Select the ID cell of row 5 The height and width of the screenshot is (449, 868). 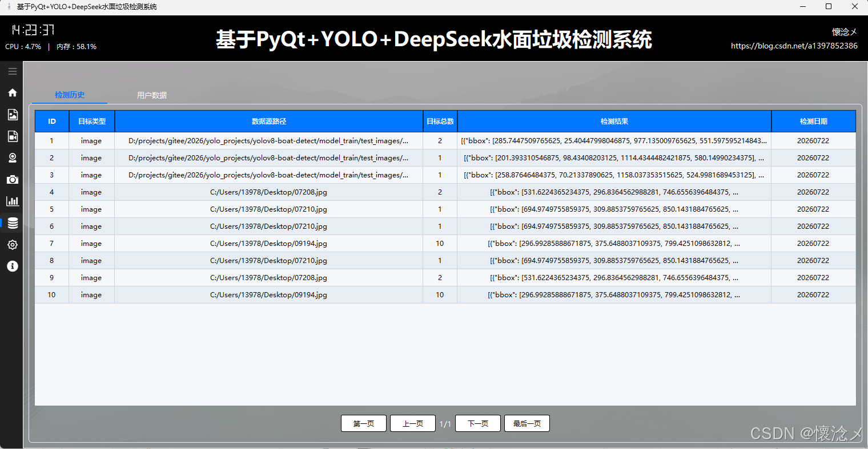[52, 209]
